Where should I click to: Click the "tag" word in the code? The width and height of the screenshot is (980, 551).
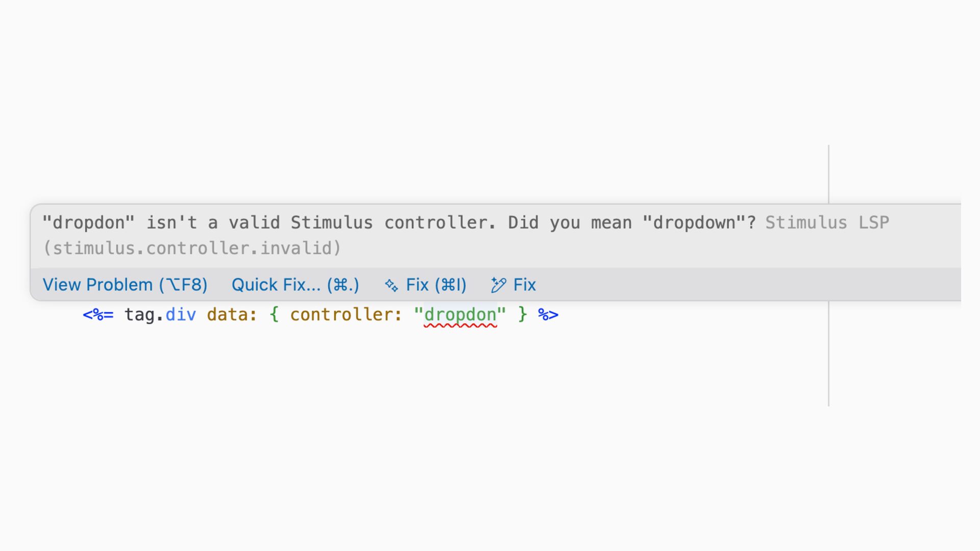click(140, 315)
